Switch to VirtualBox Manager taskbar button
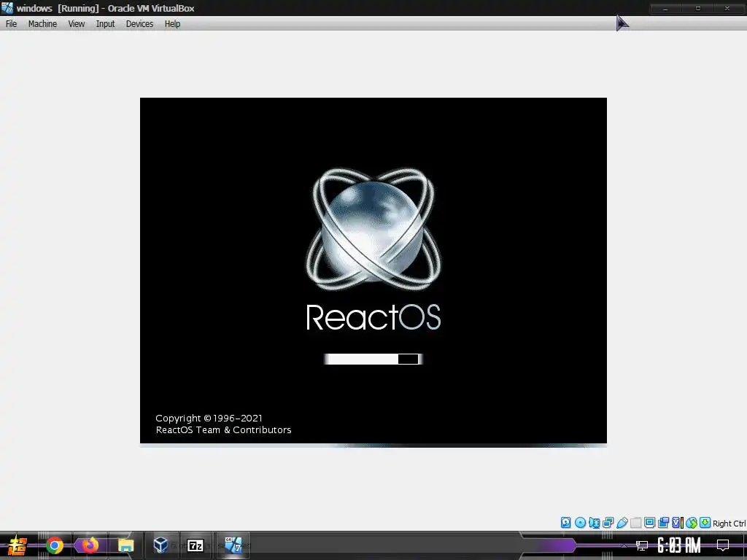 [x=161, y=545]
